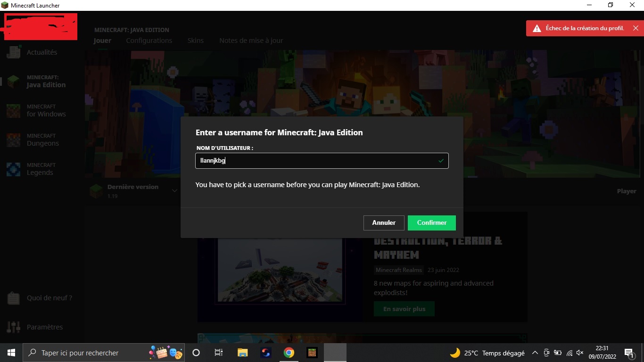This screenshot has height=362, width=644.
Task: Open the Actualités news icon in sidebar
Action: [x=14, y=52]
